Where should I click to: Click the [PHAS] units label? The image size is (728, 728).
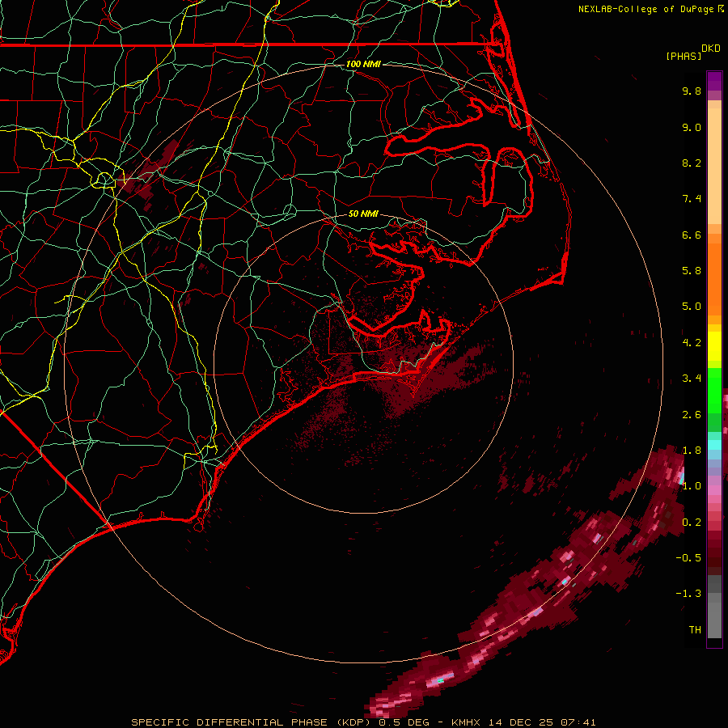pos(684,57)
